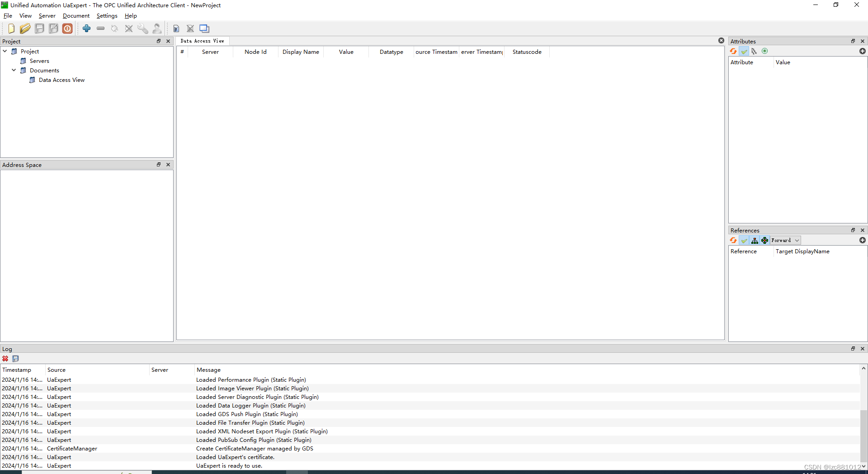Screen dimensions: 868x474
Task: Click the Log scrollbar up arrow
Action: click(863, 369)
